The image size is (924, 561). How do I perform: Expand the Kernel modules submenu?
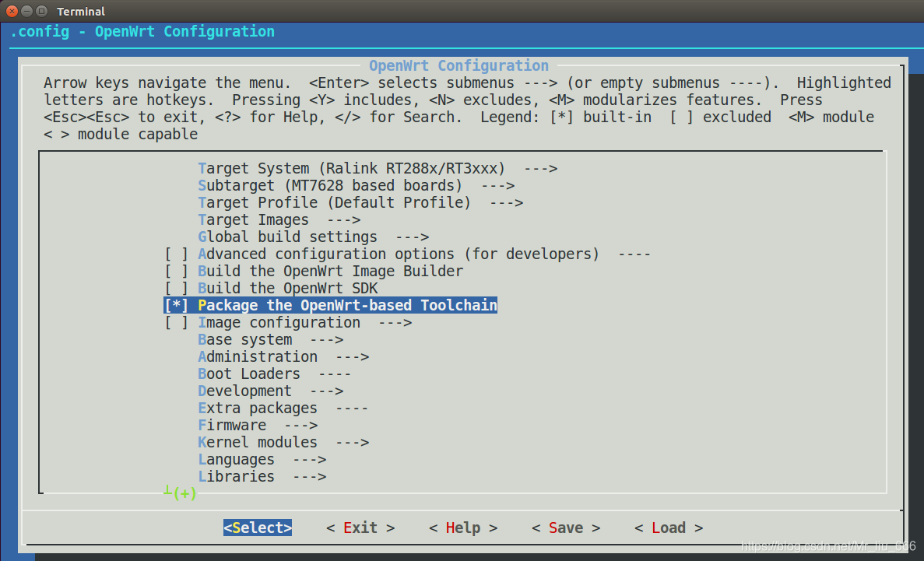283,442
